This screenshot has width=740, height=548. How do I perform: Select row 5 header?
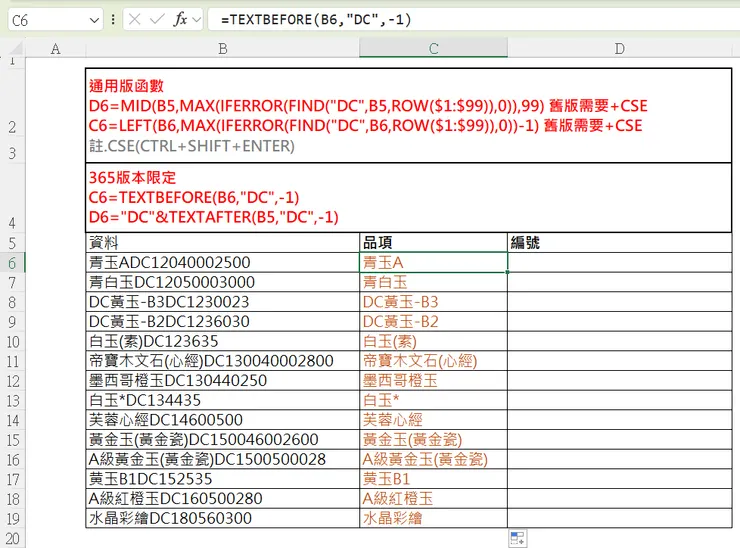point(12,243)
